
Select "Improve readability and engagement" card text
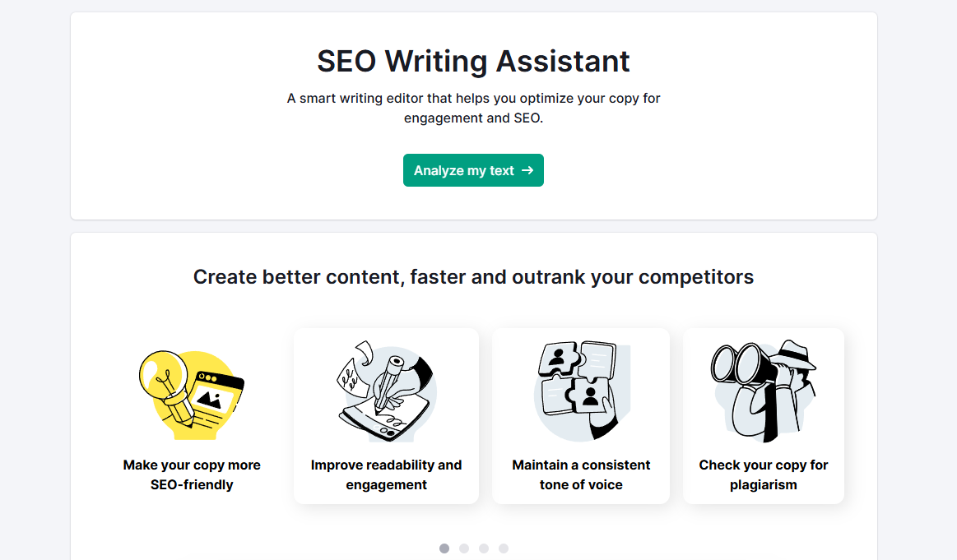tap(386, 474)
